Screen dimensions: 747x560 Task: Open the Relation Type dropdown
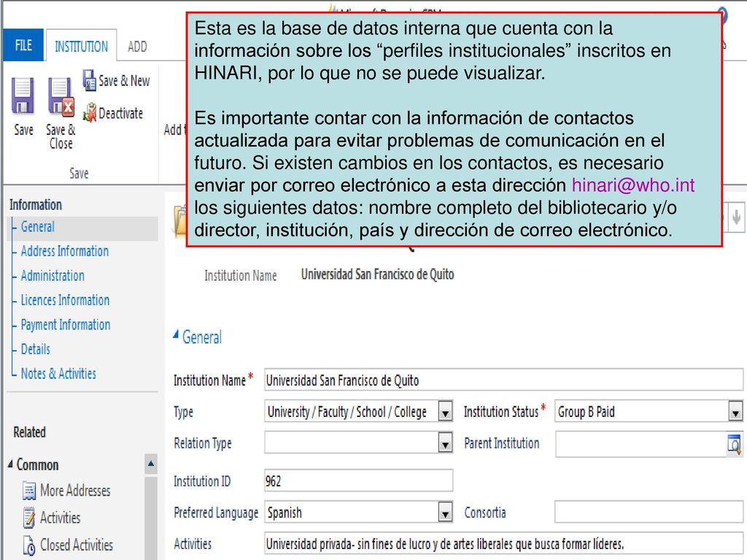[x=445, y=444]
